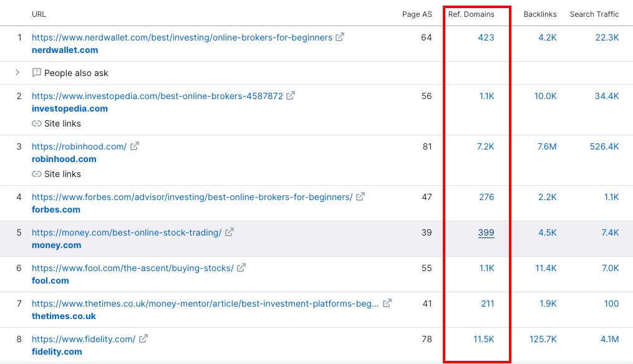Open external link icon for thetimes.co.uk URL
Viewport: 633px width, 364px height.
(x=387, y=303)
